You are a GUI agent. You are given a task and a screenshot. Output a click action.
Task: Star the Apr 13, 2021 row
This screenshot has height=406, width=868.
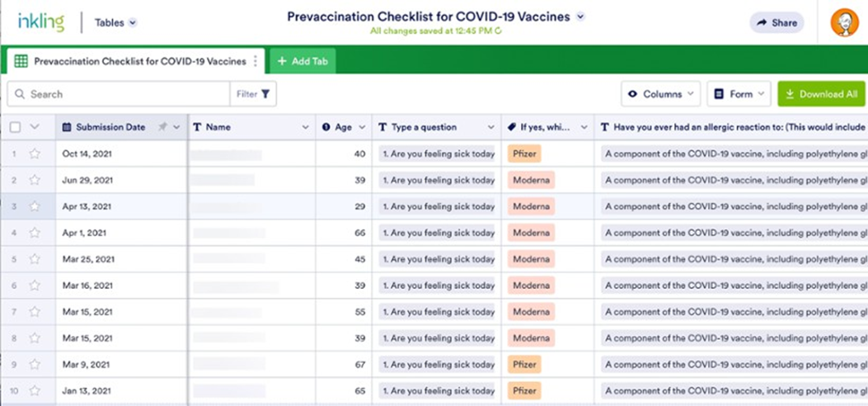(35, 206)
